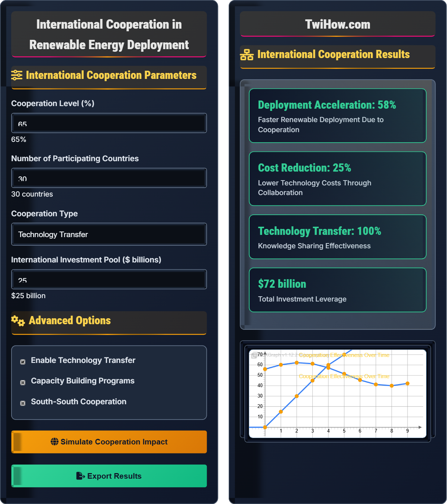The height and width of the screenshot is (504, 447).
Task: Click the chart origin point at x=0
Action: point(265,427)
